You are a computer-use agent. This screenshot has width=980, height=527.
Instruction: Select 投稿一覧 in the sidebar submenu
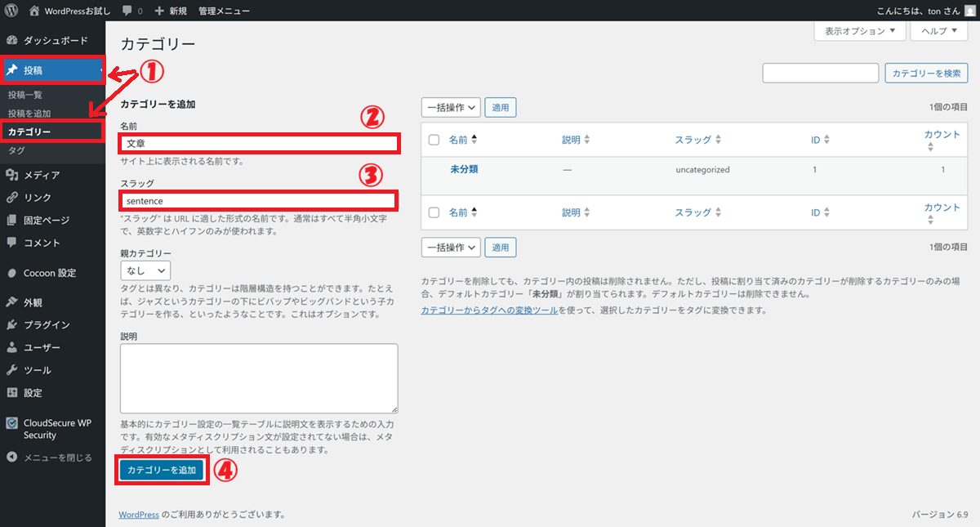[x=25, y=96]
